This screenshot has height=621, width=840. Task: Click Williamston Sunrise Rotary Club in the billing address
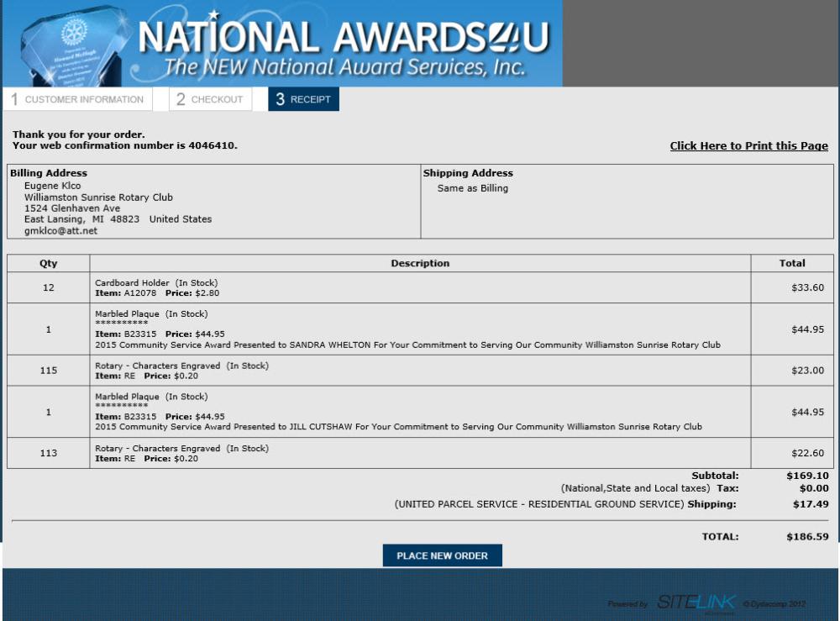click(98, 197)
